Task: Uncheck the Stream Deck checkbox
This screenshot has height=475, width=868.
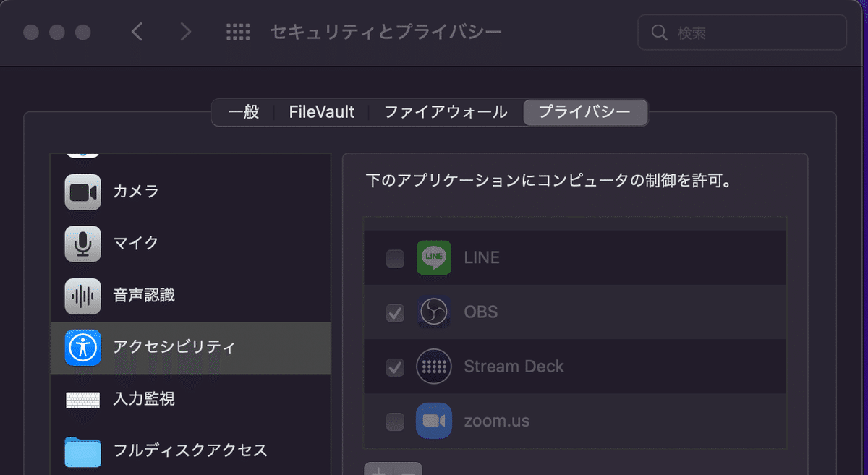Action: click(395, 367)
